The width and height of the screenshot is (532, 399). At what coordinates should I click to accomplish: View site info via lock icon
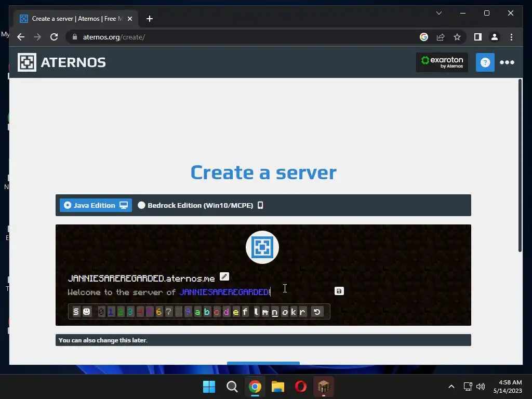(75, 37)
